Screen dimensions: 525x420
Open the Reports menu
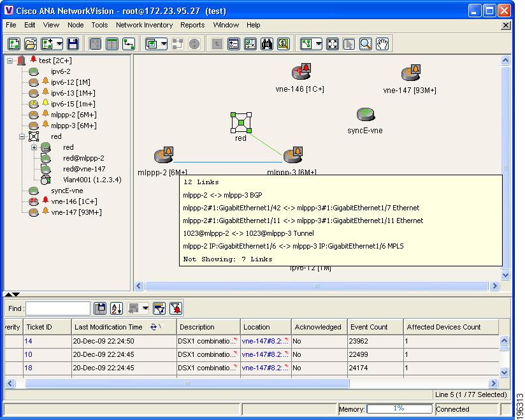coord(192,25)
